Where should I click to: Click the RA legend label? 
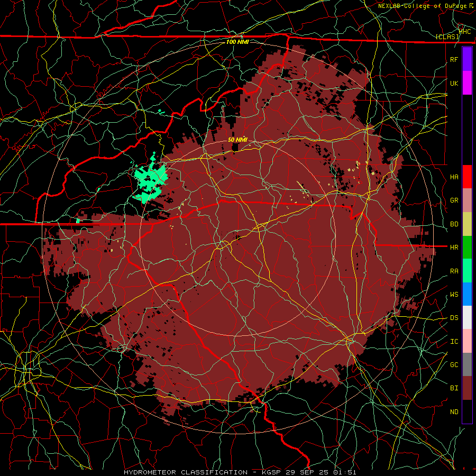pyautogui.click(x=454, y=271)
